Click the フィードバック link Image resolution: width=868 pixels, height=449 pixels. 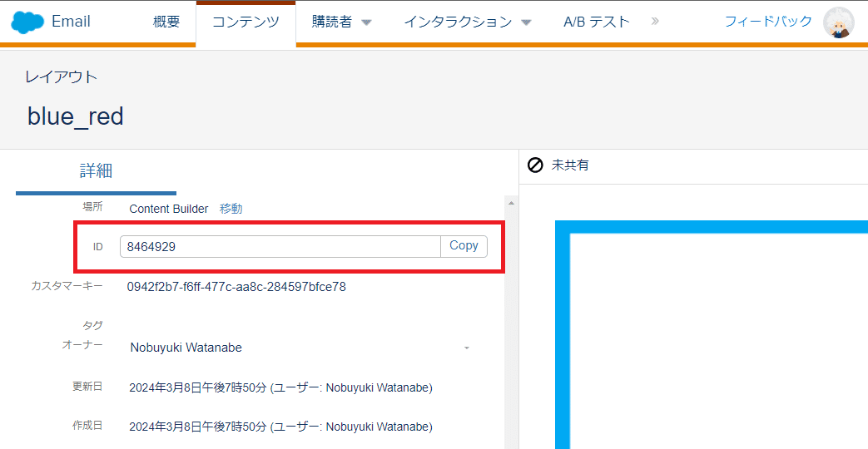click(768, 22)
